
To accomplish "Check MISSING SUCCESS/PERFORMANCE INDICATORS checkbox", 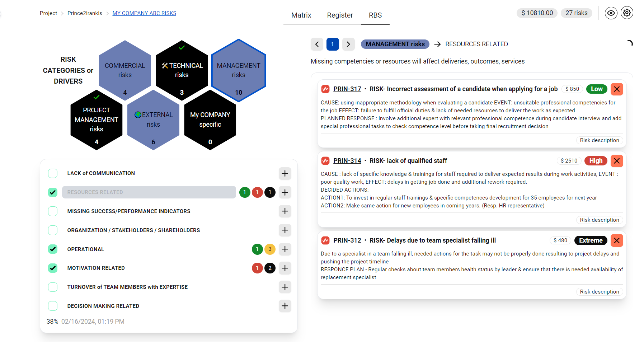I will click(x=53, y=211).
